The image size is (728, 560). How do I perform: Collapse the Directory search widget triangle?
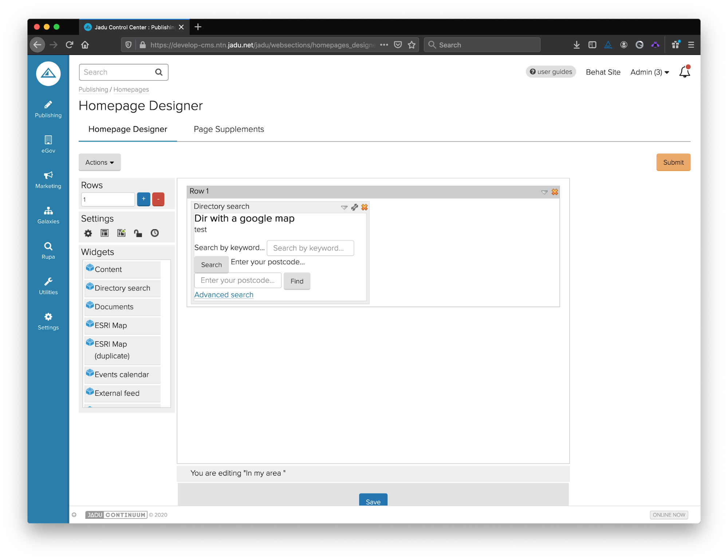[x=344, y=207]
